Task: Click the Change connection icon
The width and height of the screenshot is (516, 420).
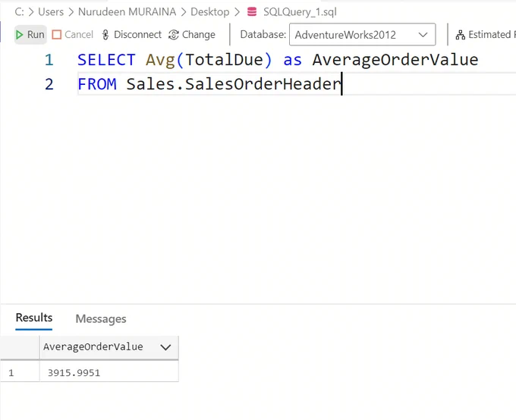Action: pos(174,35)
